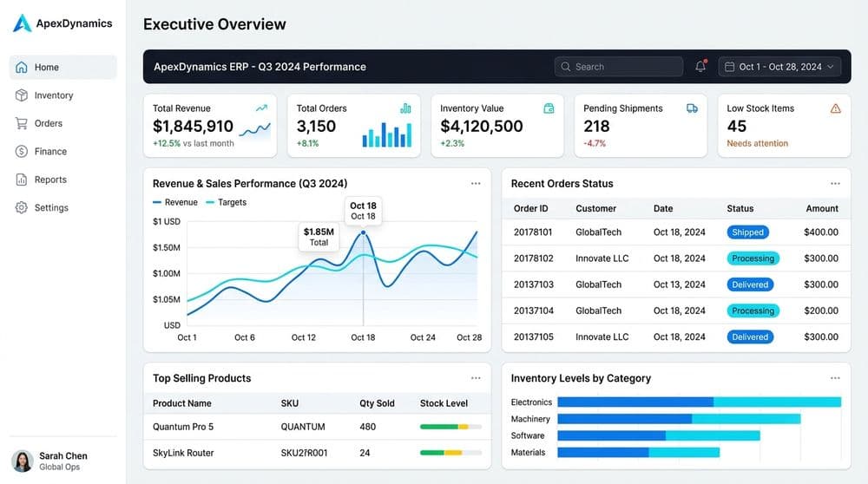Screen dimensions: 868x484
Task: Click the Total Revenue trend icon
Action: 261,108
